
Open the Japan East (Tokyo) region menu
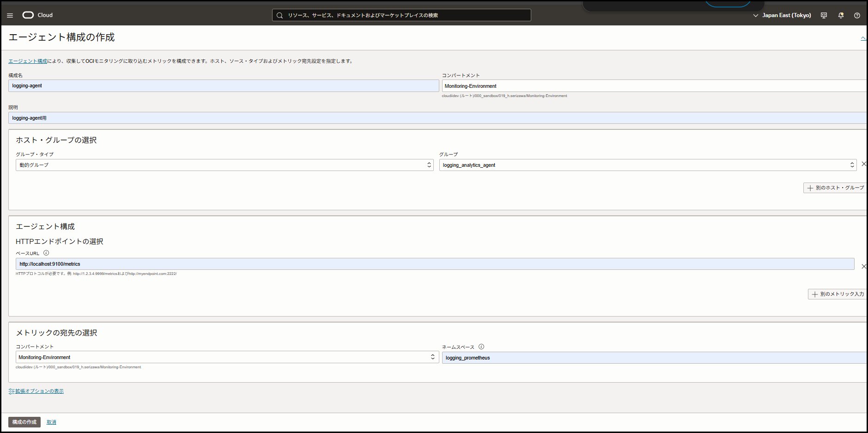[x=782, y=15]
